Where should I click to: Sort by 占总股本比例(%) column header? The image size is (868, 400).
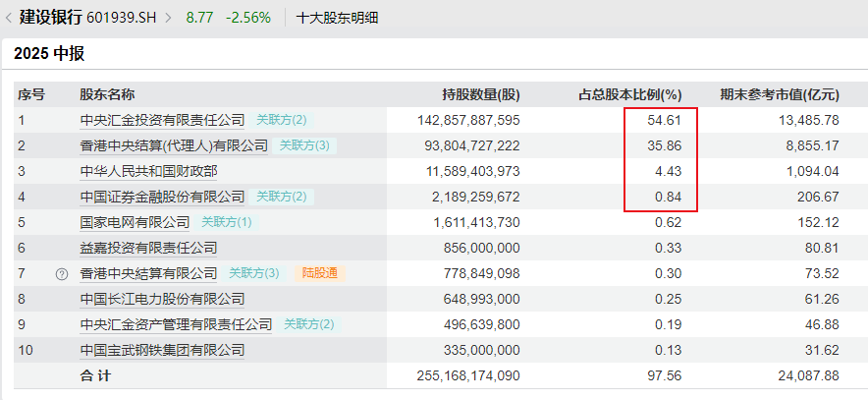click(x=630, y=94)
